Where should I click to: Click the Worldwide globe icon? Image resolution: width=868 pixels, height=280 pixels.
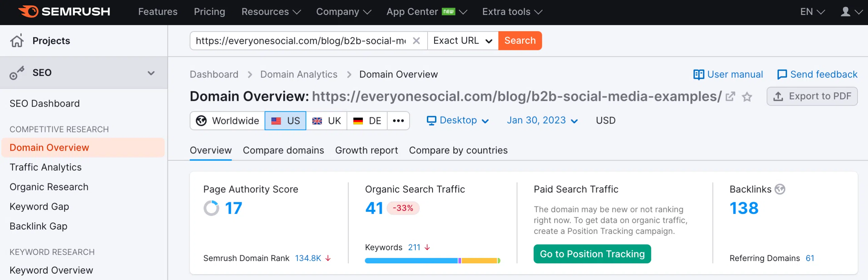[x=201, y=120]
